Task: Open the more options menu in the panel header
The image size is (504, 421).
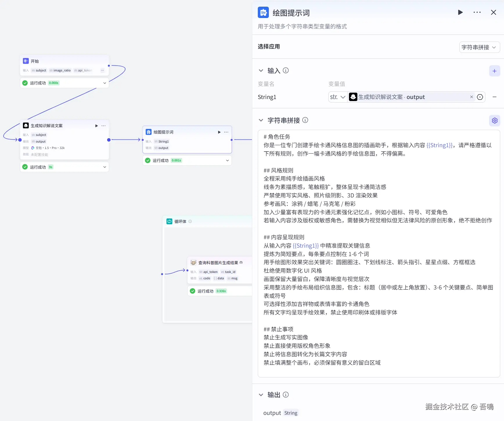Action: click(477, 12)
